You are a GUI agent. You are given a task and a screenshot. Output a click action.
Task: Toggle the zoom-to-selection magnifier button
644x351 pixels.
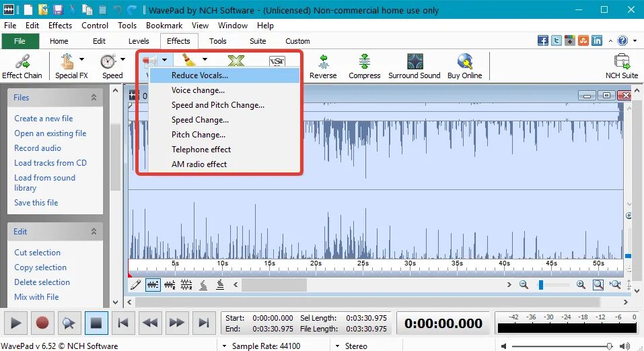click(598, 284)
